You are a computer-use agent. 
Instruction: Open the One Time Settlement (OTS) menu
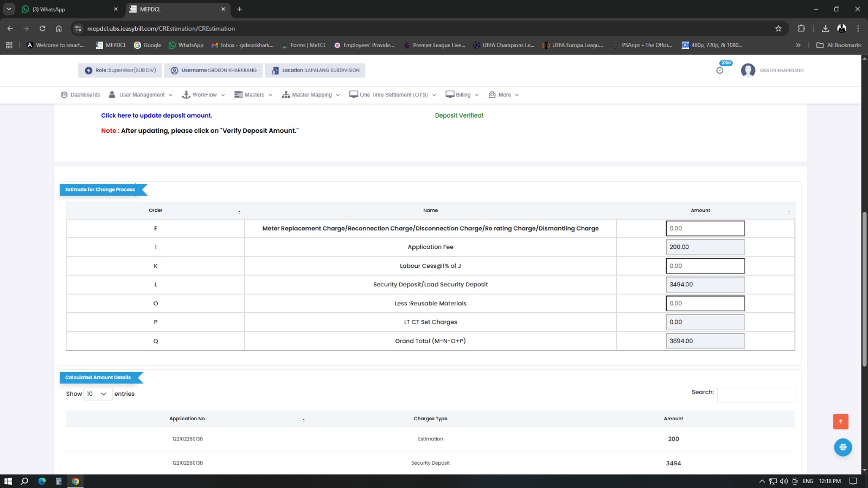pos(393,95)
